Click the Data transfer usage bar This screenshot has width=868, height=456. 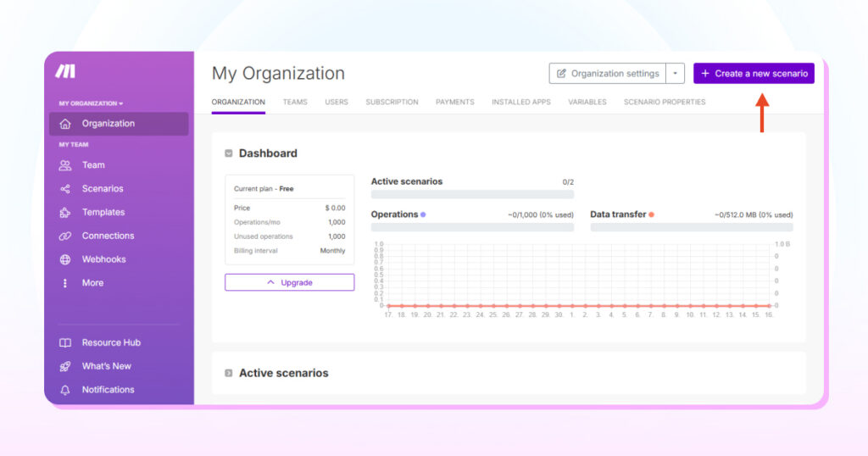point(692,227)
